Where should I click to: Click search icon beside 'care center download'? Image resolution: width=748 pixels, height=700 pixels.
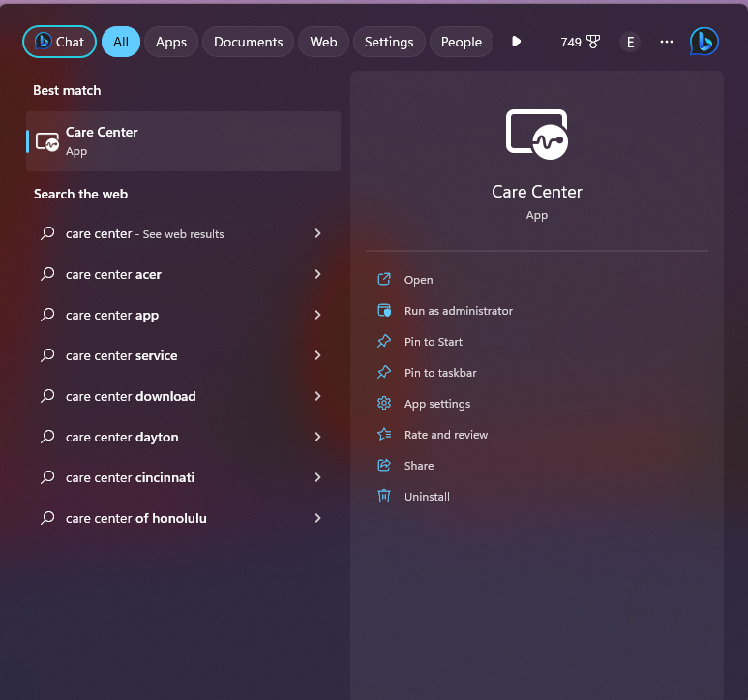coord(47,396)
